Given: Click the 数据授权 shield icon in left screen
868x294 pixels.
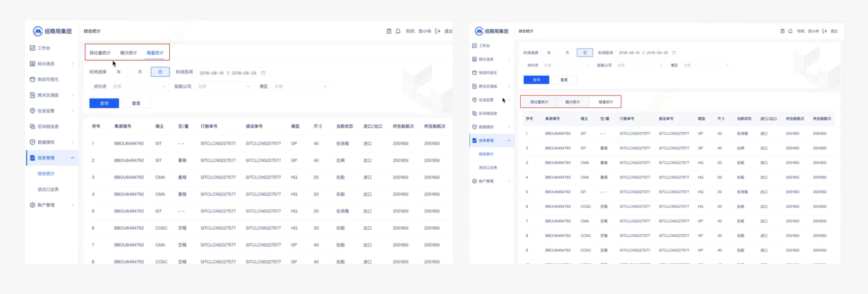Looking at the screenshot, I should pyautogui.click(x=32, y=142).
